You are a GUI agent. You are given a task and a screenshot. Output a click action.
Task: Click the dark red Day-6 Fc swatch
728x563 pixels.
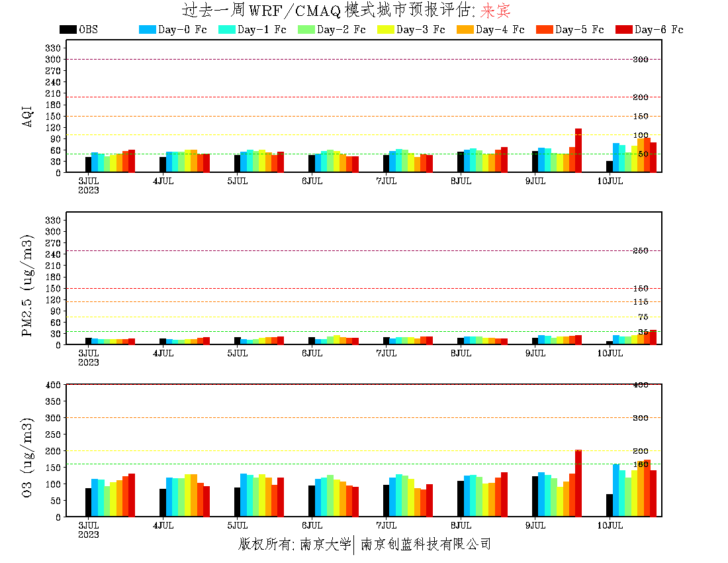pos(623,29)
